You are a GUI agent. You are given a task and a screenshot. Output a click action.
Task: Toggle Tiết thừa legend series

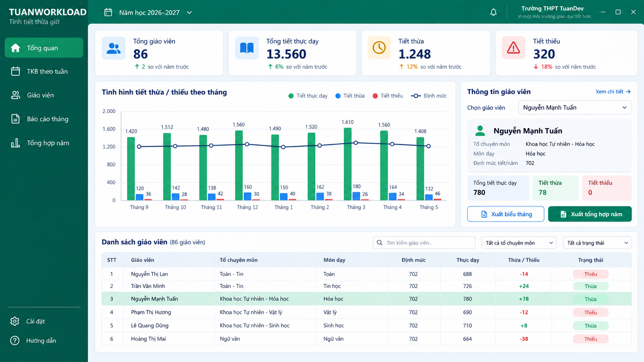click(x=350, y=96)
